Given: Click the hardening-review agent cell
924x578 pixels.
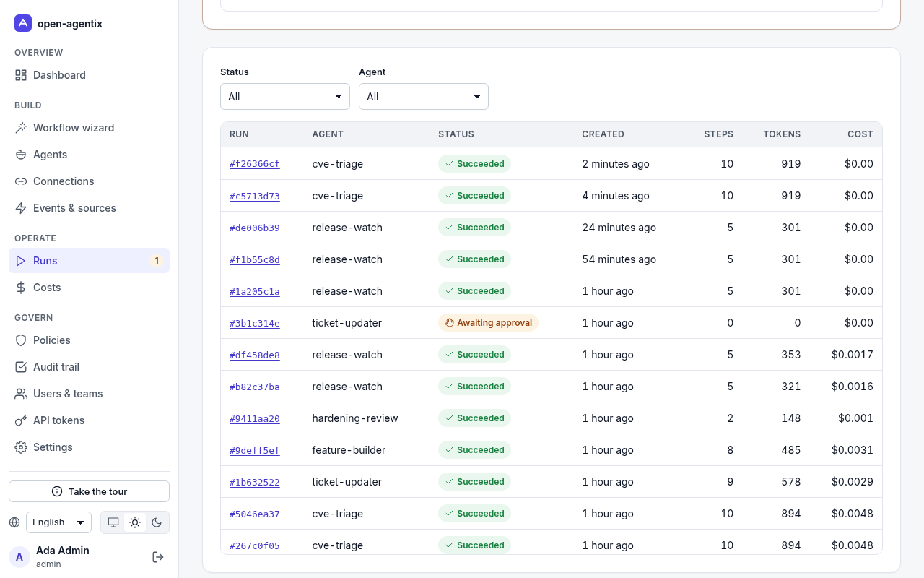Looking at the screenshot, I should click(355, 418).
